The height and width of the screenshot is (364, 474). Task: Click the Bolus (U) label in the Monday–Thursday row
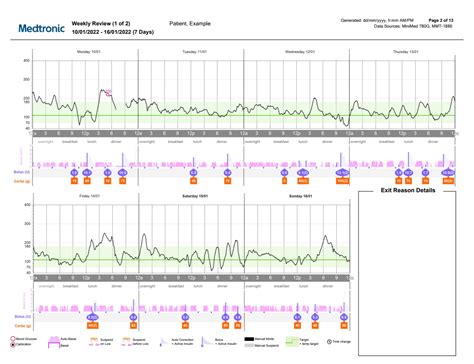pyautogui.click(x=22, y=172)
